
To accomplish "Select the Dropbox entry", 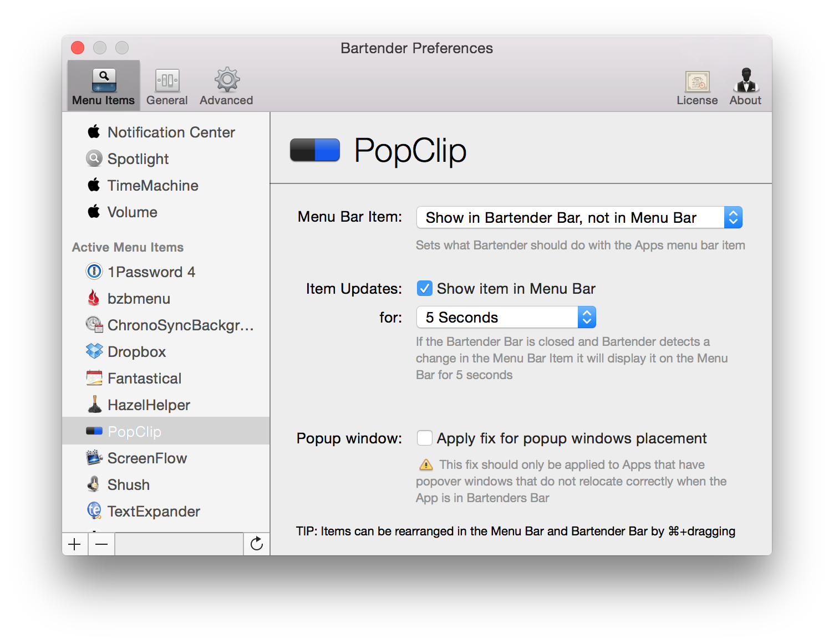I will coord(166,352).
